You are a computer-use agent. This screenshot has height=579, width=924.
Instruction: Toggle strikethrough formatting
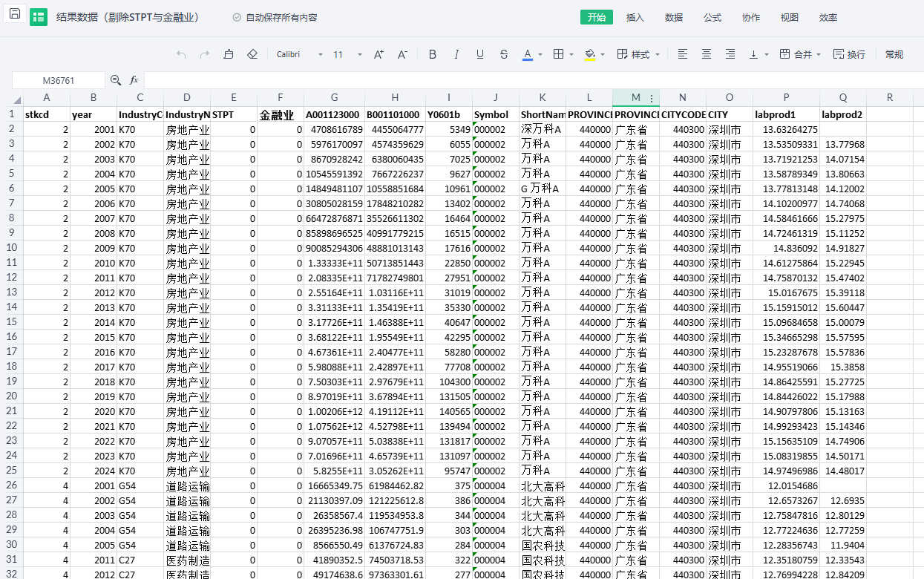(504, 54)
